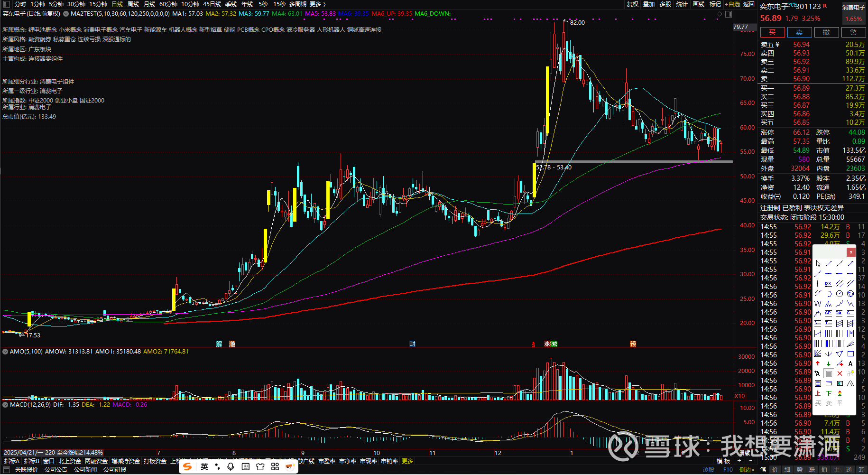The height and width of the screenshot is (475, 868).
Task: Pick the GA line tool
Action: coord(840,313)
